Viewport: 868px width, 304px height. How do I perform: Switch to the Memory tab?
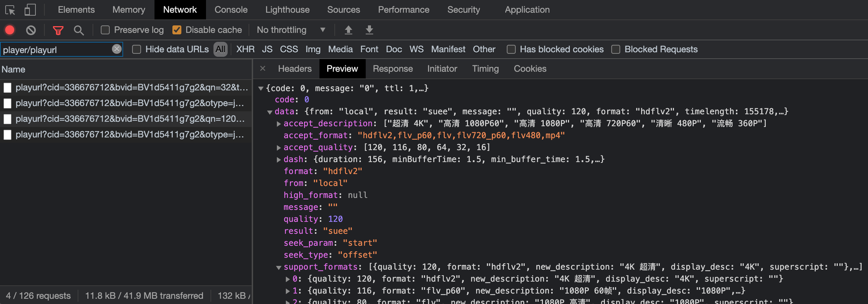129,10
